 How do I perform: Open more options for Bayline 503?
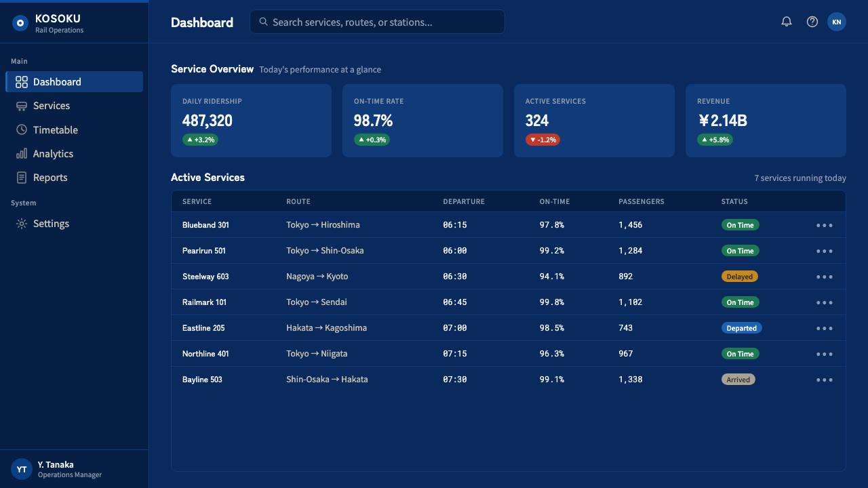[x=825, y=380]
